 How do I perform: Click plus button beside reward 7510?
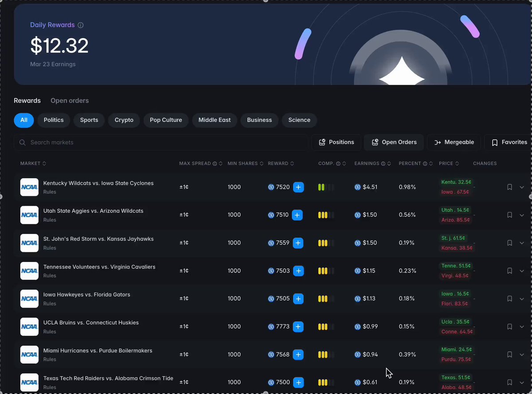[297, 215]
